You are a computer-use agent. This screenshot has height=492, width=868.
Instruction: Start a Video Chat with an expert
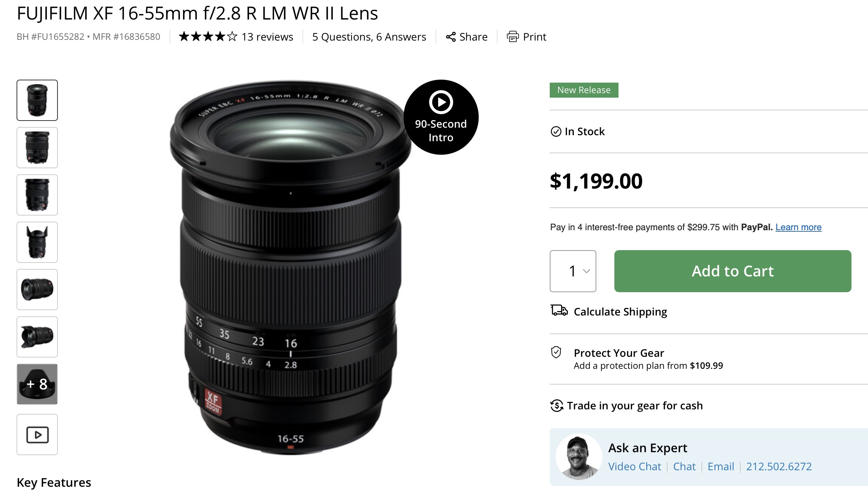(635, 466)
